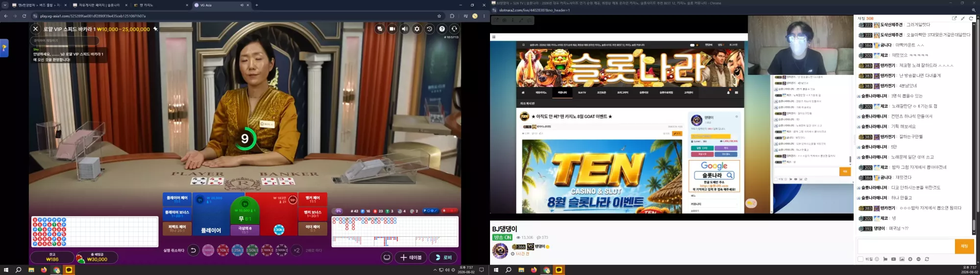Bet on 뱅커 페어 11:1
The image size is (980, 275).
pos(313,199)
